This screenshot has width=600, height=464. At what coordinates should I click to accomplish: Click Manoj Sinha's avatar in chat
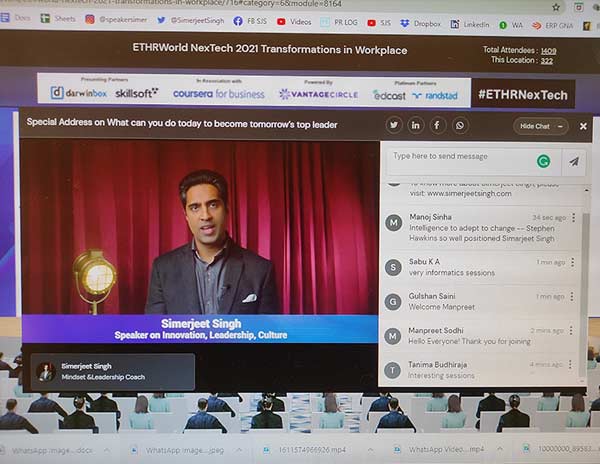pos(394,223)
